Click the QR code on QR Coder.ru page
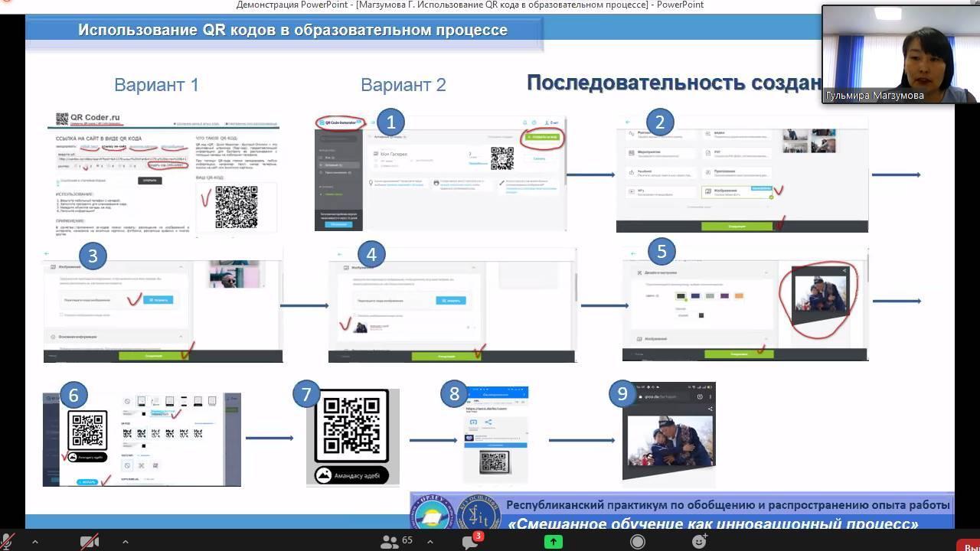The width and height of the screenshot is (980, 551). (236, 207)
